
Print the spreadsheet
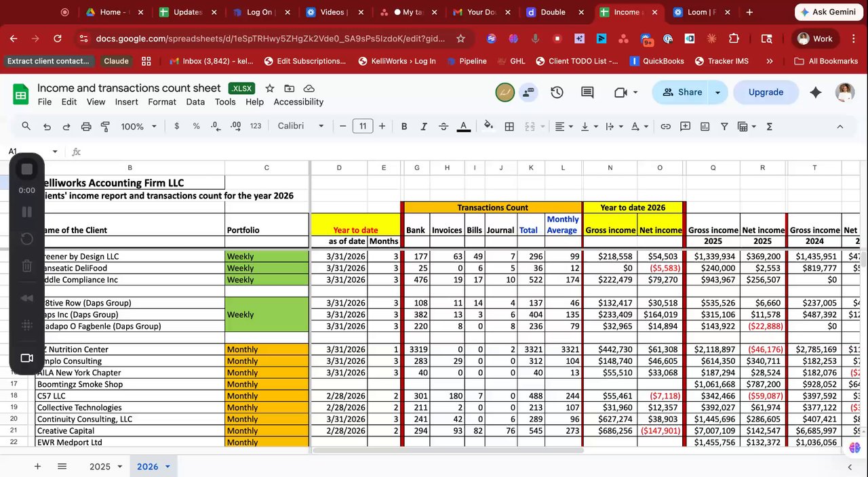pyautogui.click(x=86, y=127)
